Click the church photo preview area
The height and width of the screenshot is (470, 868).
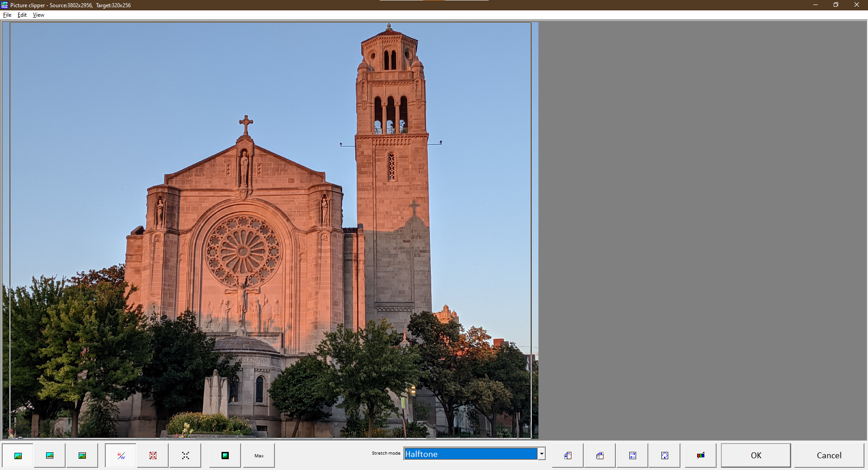pyautogui.click(x=270, y=230)
